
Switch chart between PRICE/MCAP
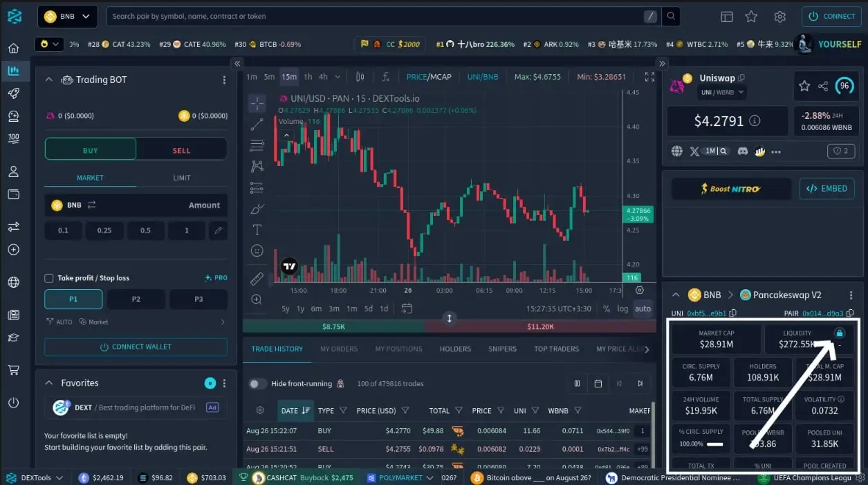tap(428, 77)
